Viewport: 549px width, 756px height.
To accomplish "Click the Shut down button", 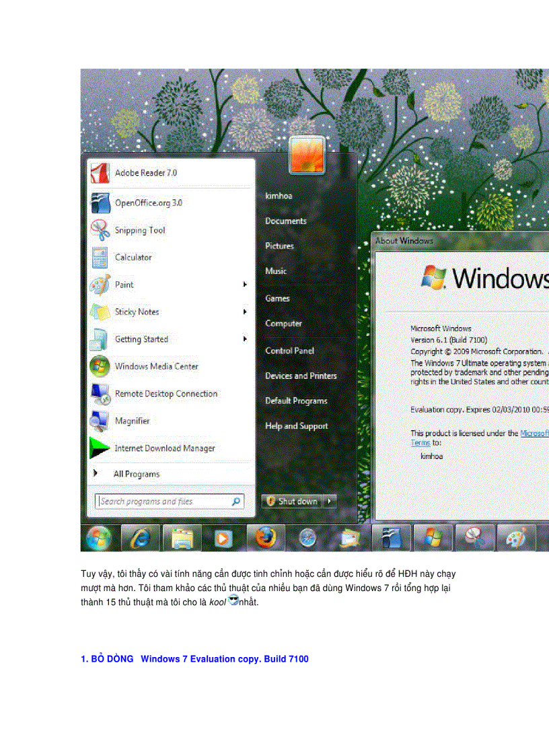I will [294, 501].
